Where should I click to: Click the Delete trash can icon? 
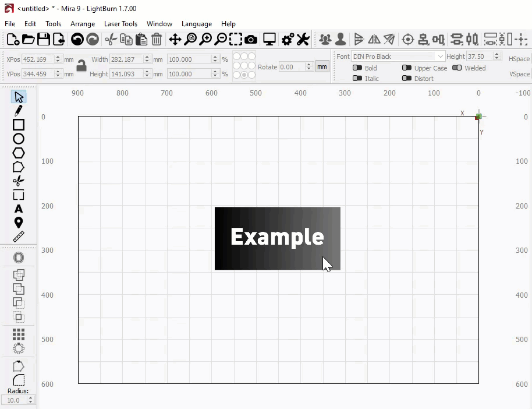click(x=157, y=40)
